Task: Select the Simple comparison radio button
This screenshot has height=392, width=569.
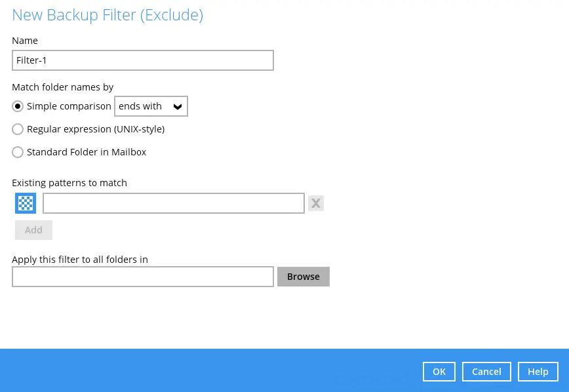Action: (x=18, y=106)
